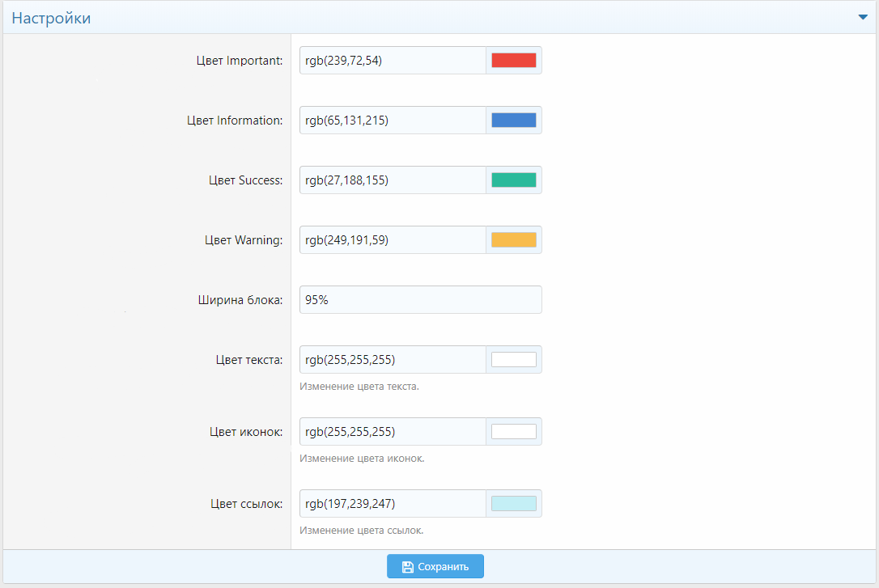Pick the green Success color swatch
Viewport: 879px width, 588px height.
(x=513, y=180)
